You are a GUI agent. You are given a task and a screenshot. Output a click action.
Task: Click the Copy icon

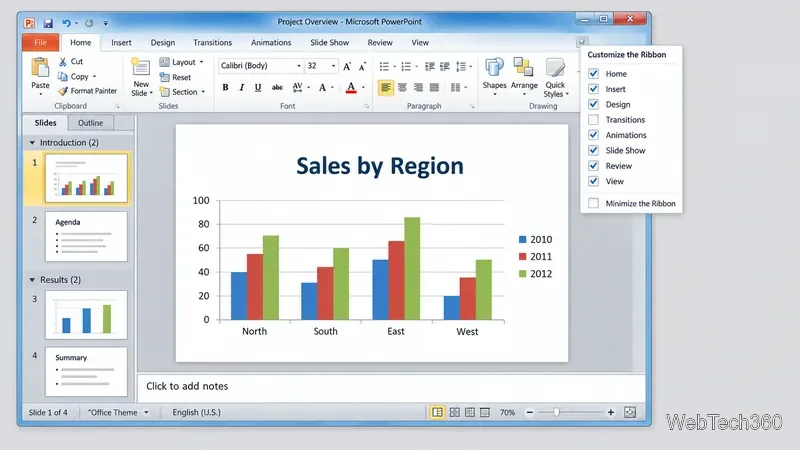pos(63,77)
